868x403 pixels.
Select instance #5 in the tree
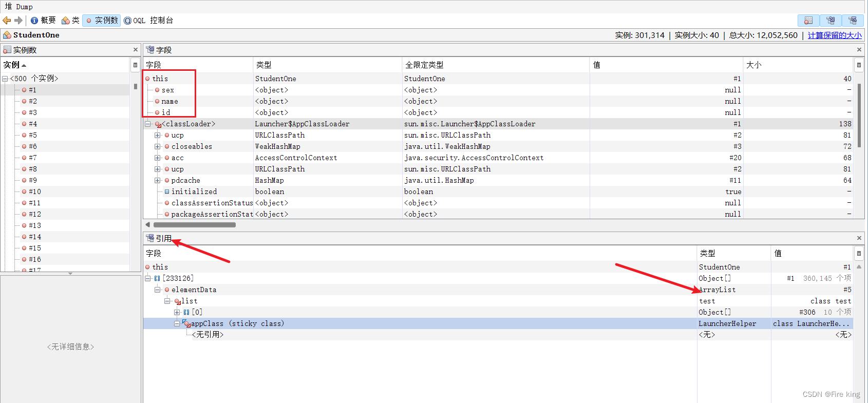coord(33,135)
